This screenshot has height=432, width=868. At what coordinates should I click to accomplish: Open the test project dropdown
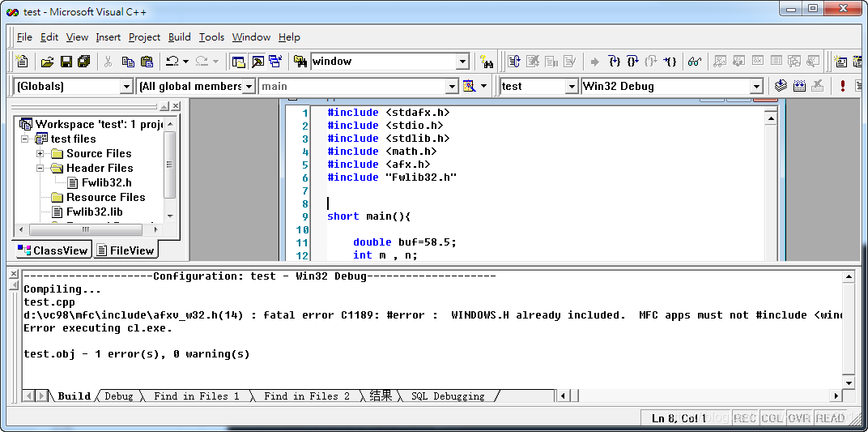point(572,87)
